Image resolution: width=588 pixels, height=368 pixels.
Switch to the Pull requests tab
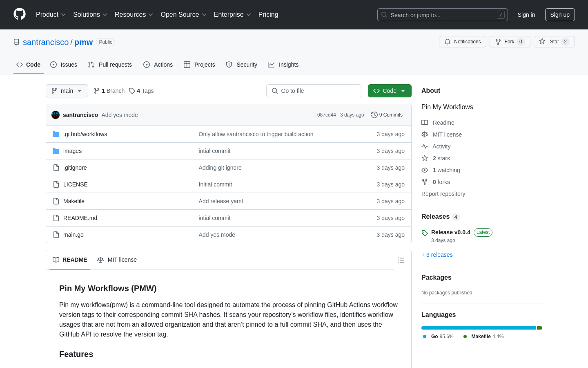110,65
